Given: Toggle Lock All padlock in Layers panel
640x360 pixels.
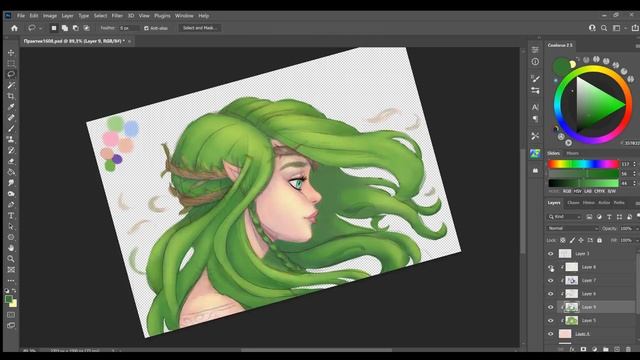Looking at the screenshot, I should pos(599,240).
